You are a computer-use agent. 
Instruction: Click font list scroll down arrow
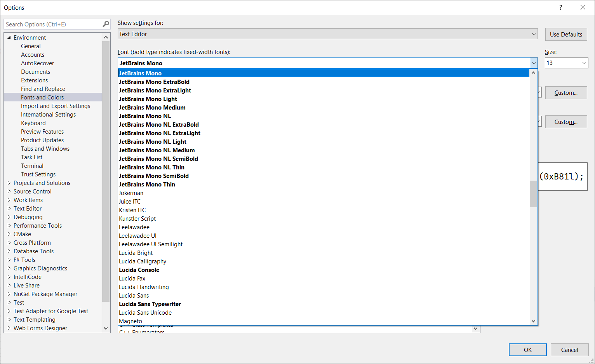[533, 321]
